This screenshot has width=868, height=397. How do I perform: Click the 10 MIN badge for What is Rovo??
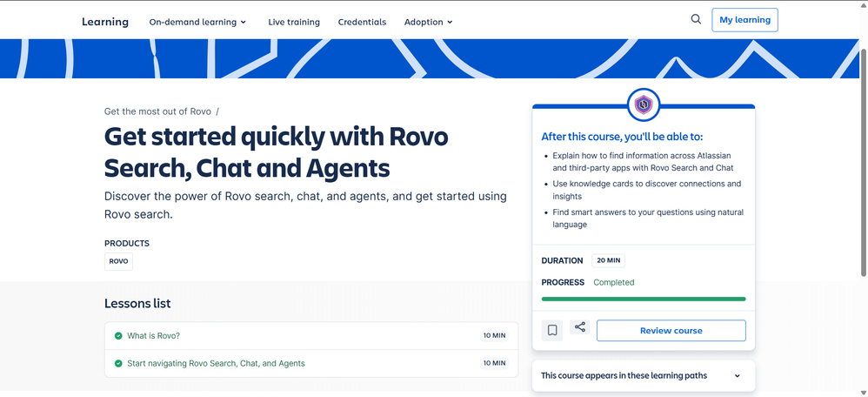click(x=493, y=335)
